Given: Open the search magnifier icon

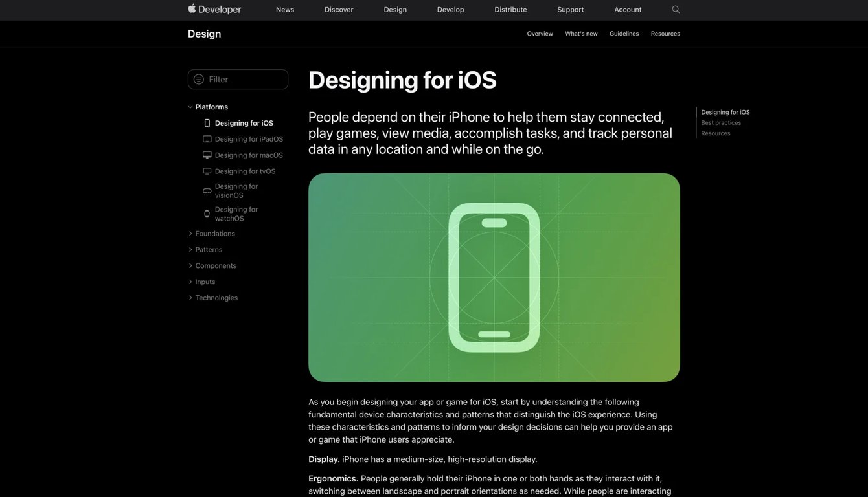Looking at the screenshot, I should tap(676, 9).
